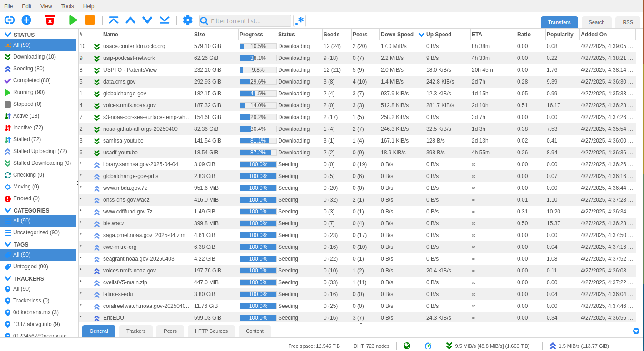Open the Edit menu
644x351 pixels.
pos(27,6)
